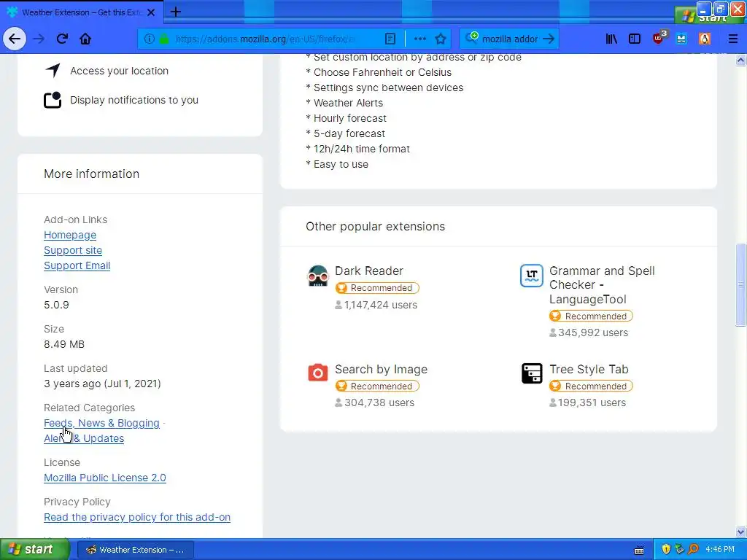The width and height of the screenshot is (747, 560).
Task: Select the Weather Extension browser tab
Action: click(81, 12)
